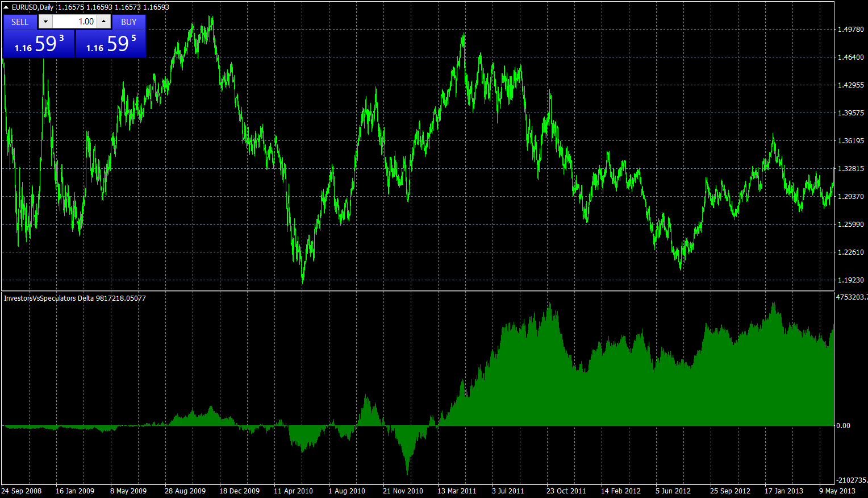Select InvestorsVsSpeculators Delta indicator label
The width and height of the screenshot is (868, 498).
tap(49, 298)
